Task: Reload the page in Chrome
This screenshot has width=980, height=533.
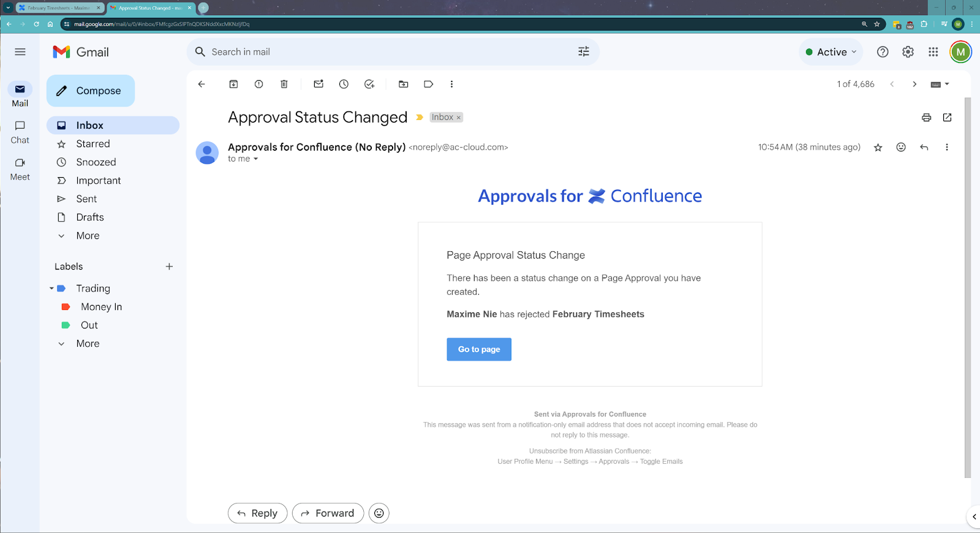Action: 36,25
